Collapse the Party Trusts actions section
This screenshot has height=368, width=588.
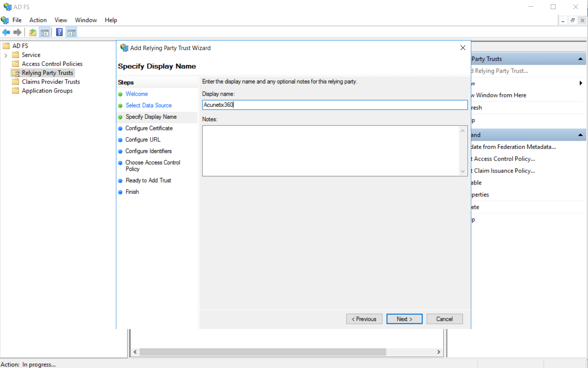point(580,59)
